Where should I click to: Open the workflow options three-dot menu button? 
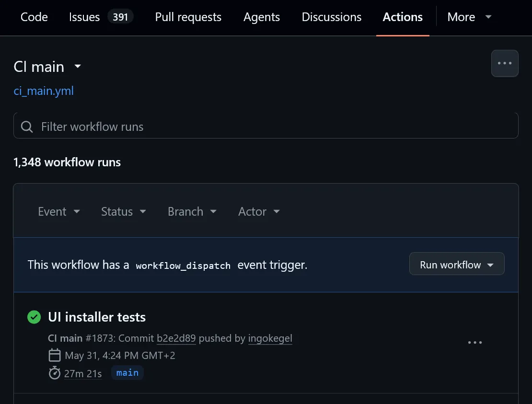505,63
